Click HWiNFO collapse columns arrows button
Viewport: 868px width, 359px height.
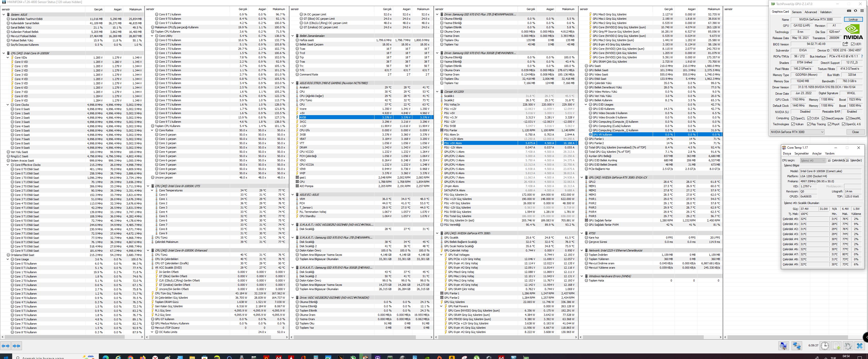[x=16, y=346]
